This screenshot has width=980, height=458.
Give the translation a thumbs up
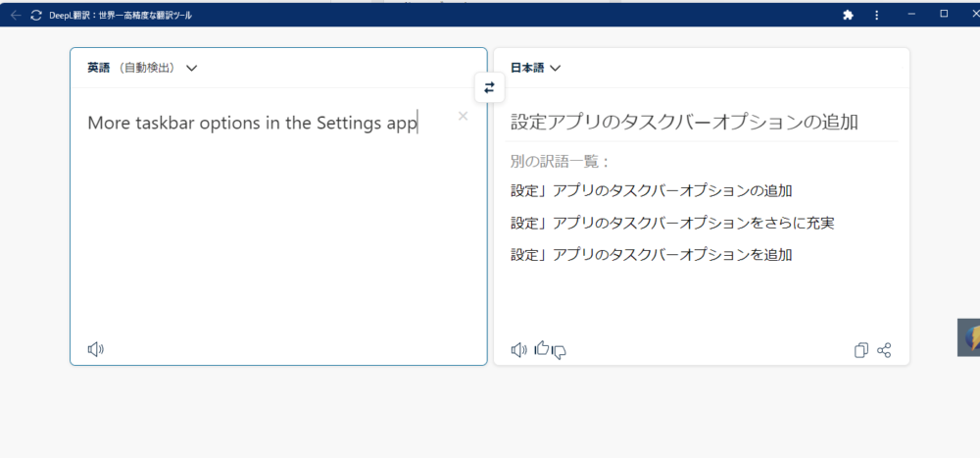[x=541, y=348]
